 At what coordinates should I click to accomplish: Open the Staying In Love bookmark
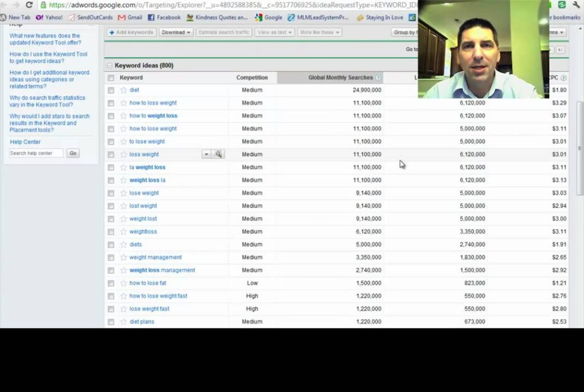click(x=380, y=18)
